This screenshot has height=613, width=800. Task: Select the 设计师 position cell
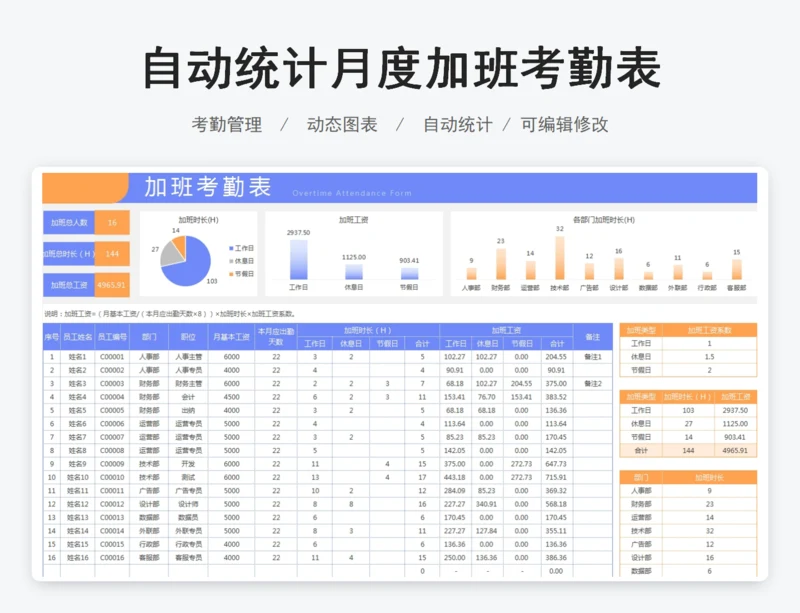point(188,504)
